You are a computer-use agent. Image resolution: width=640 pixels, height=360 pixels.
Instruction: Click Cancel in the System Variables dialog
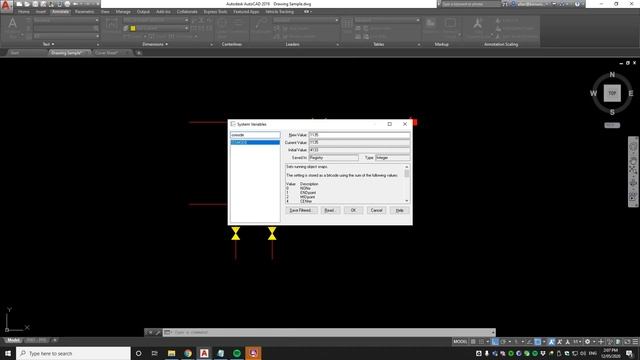[x=376, y=210]
